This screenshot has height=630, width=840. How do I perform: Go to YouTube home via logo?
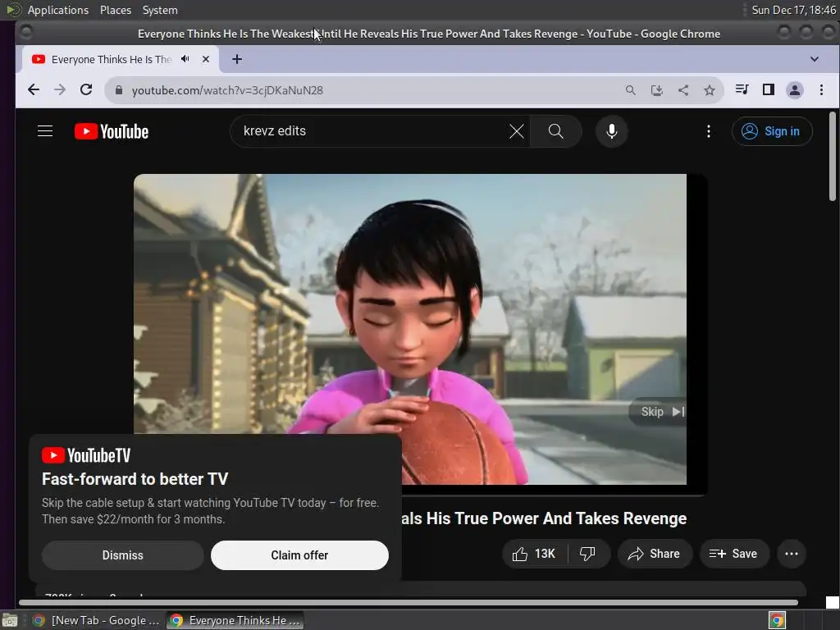pos(112,131)
